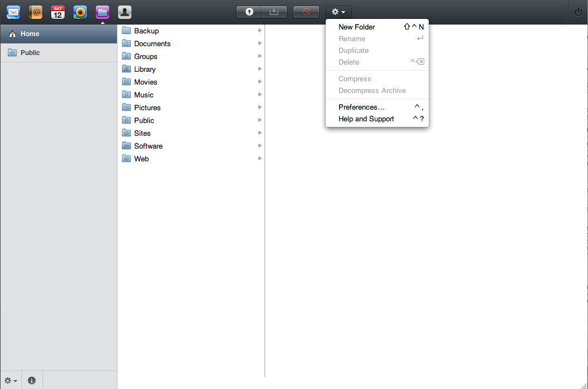Choose Rename from the menu
Screen dimensions: 588x389
coord(378,38)
